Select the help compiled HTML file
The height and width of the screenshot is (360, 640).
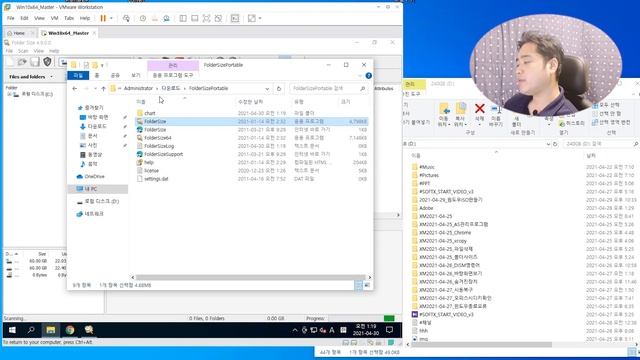(149, 162)
